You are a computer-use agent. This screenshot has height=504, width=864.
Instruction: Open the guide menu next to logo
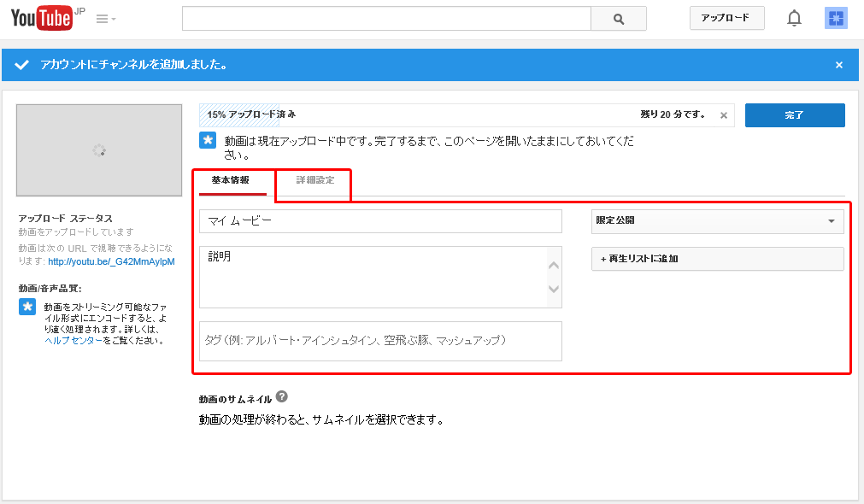[106, 19]
